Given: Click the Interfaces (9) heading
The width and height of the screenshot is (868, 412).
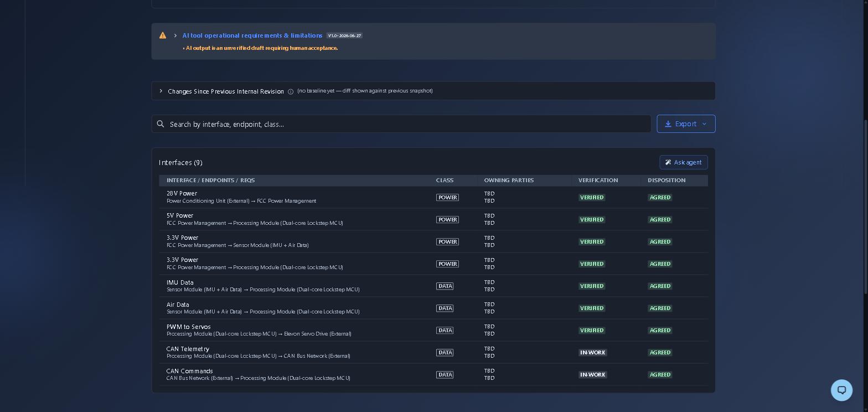Looking at the screenshot, I should click(x=180, y=162).
